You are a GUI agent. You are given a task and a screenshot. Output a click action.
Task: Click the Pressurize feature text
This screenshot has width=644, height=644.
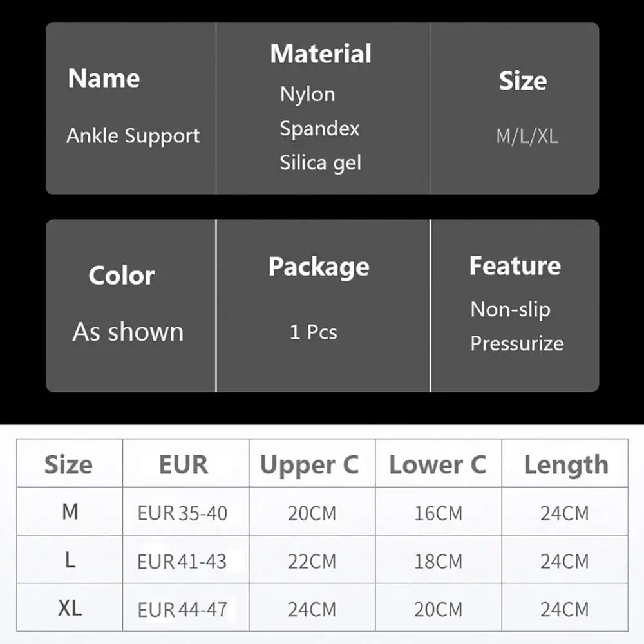(x=516, y=343)
